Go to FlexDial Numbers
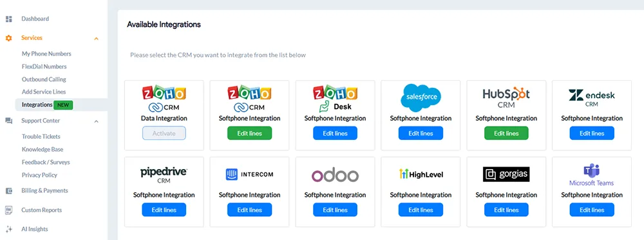The height and width of the screenshot is (240, 644). tap(44, 66)
